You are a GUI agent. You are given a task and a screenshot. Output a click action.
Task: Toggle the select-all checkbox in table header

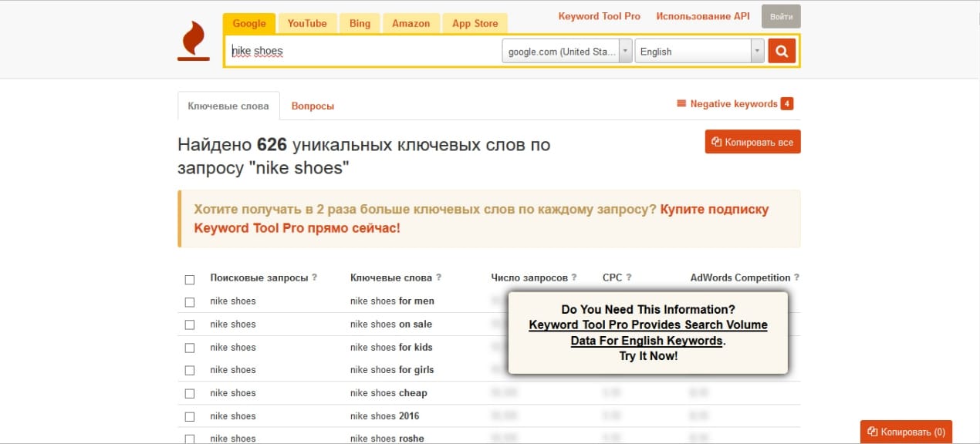(x=190, y=279)
